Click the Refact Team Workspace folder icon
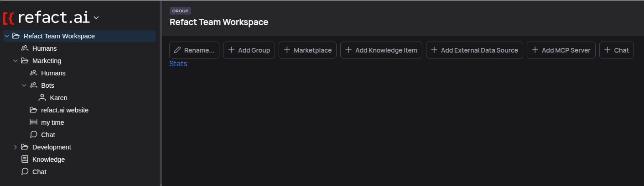Image resolution: width=644 pixels, height=186 pixels. click(16, 36)
